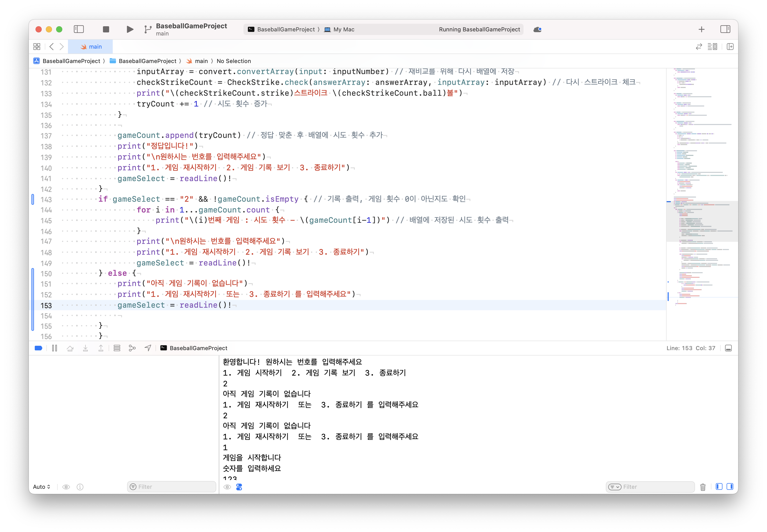Add an editor on the right

point(730,47)
